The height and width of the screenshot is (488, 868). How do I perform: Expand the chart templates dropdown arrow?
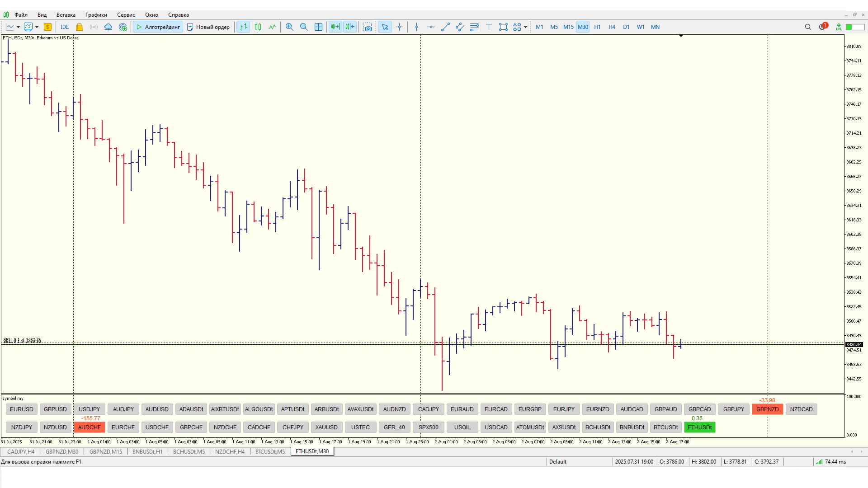37,27
